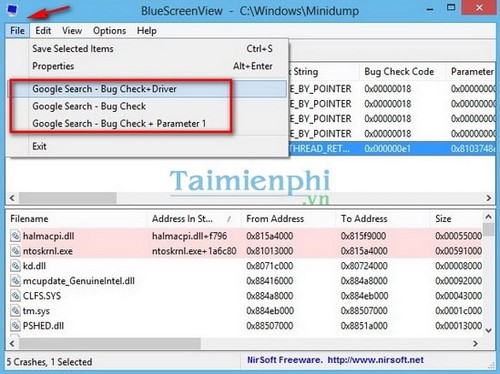Sort by Size column header
The height and width of the screenshot is (374, 500).
pyautogui.click(x=457, y=219)
